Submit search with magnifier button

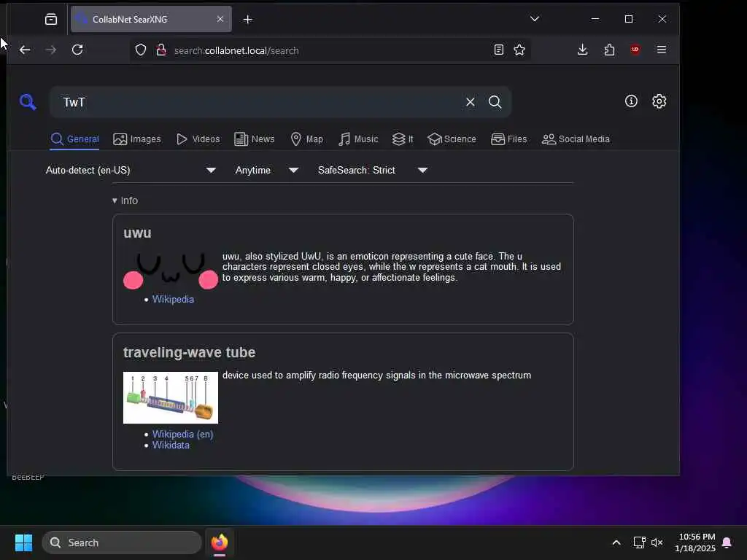(495, 102)
